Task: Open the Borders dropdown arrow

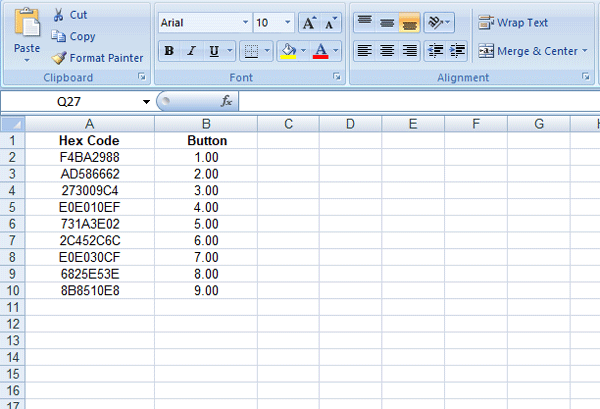Action: [267, 51]
